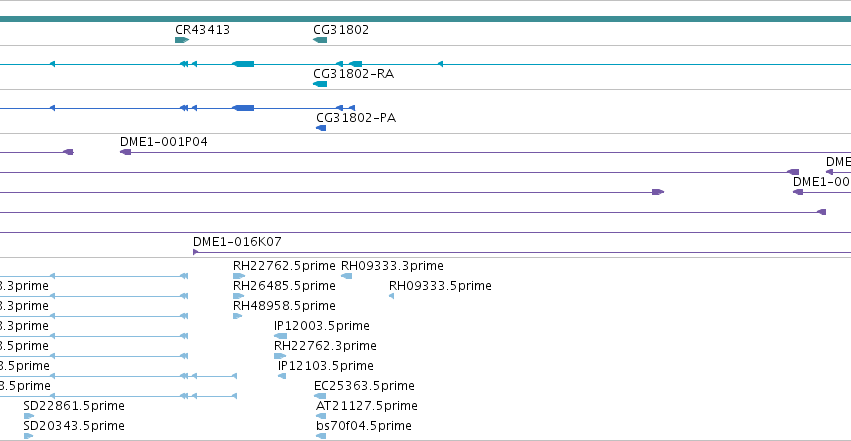Click the CG31802-PA protein label

tap(356, 118)
